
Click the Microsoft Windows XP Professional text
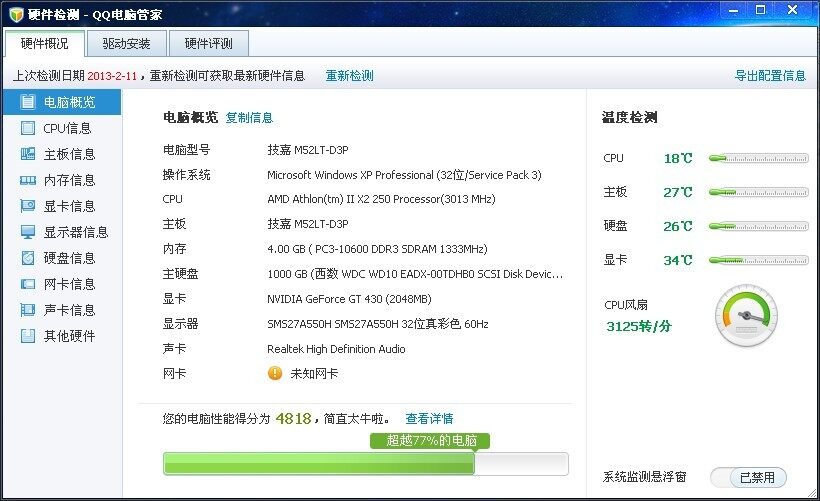coord(404,175)
